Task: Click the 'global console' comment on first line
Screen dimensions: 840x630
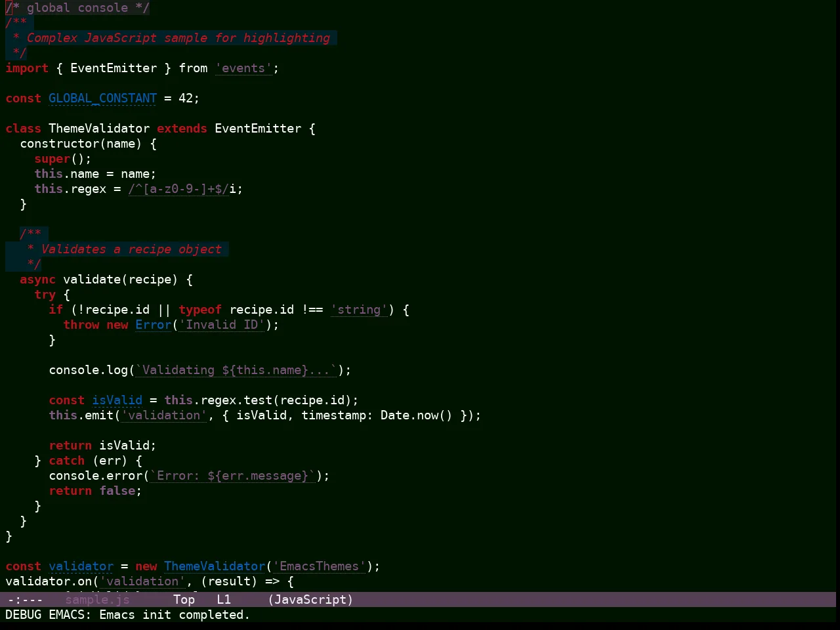Action: (x=77, y=8)
